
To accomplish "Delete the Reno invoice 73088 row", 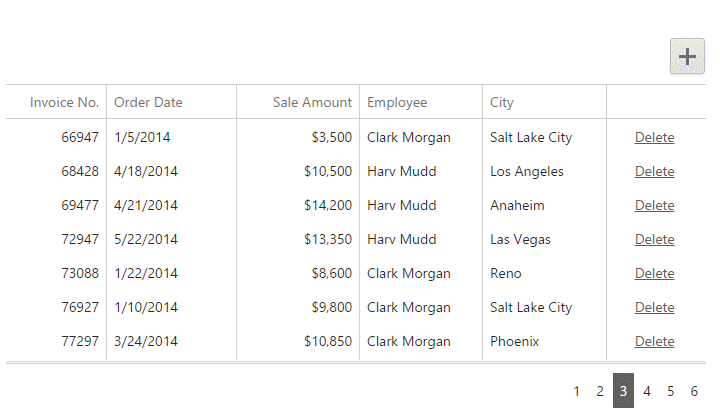I will coord(654,273).
